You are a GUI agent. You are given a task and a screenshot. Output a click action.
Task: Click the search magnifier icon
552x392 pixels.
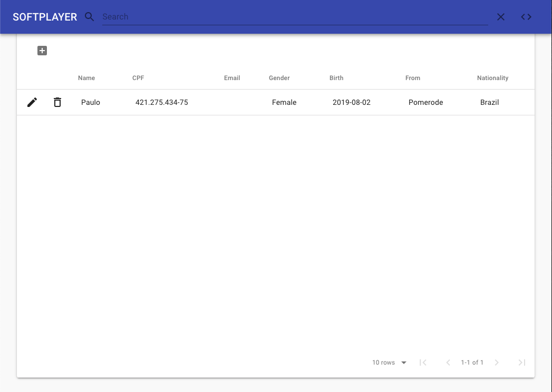point(90,16)
